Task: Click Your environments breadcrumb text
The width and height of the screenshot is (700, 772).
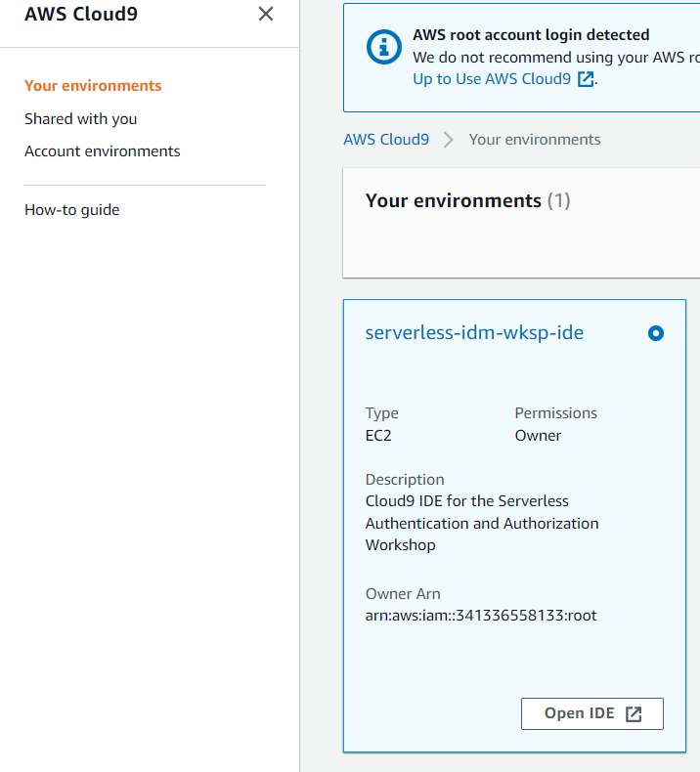Action: pyautogui.click(x=535, y=140)
